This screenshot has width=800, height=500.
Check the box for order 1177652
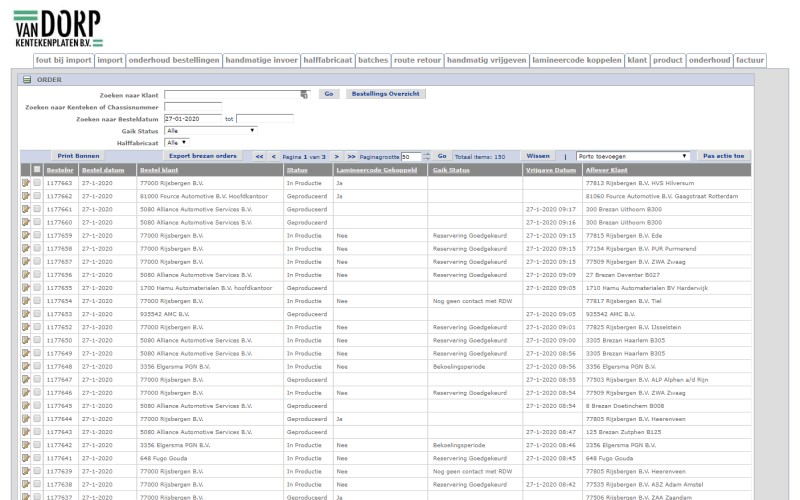click(37, 327)
